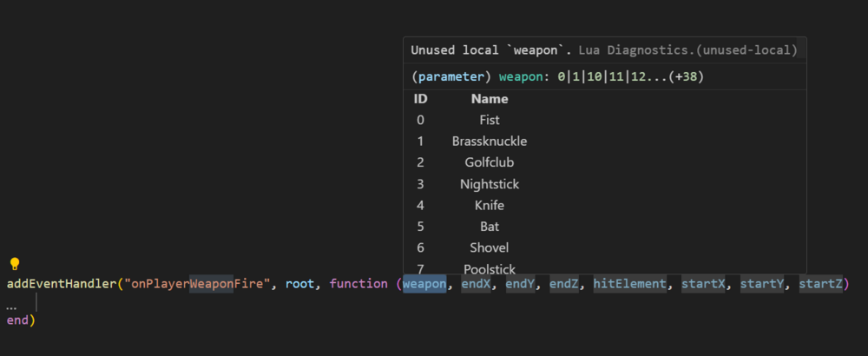Click the addEventHandler function name

tap(62, 284)
